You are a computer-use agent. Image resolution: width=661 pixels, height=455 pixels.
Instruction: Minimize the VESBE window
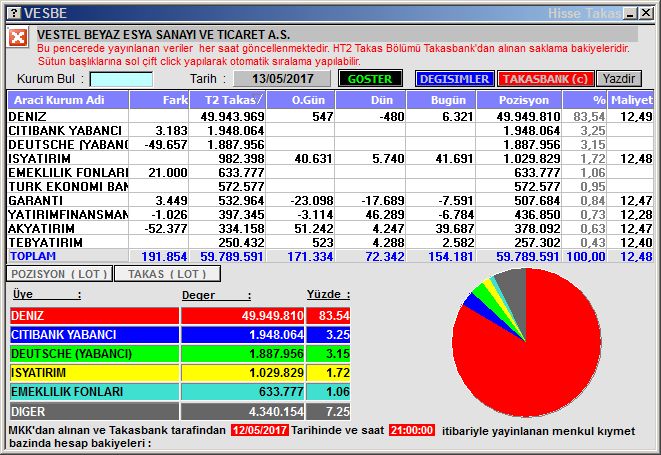[631, 13]
